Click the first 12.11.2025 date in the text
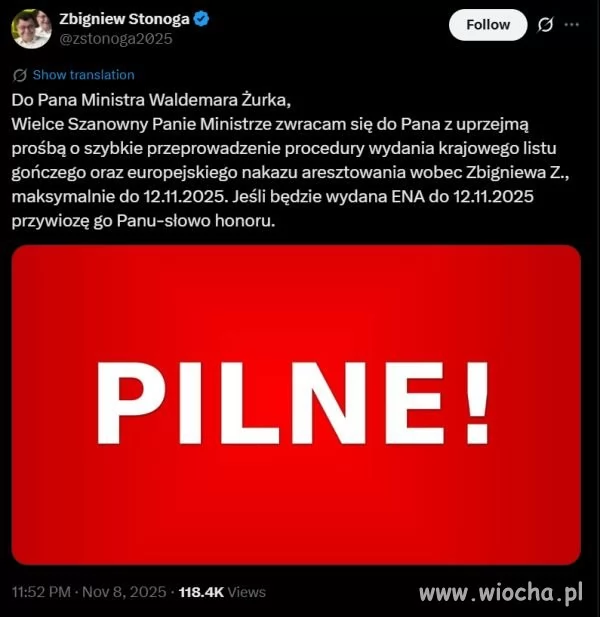This screenshot has width=600, height=617. click(x=186, y=197)
